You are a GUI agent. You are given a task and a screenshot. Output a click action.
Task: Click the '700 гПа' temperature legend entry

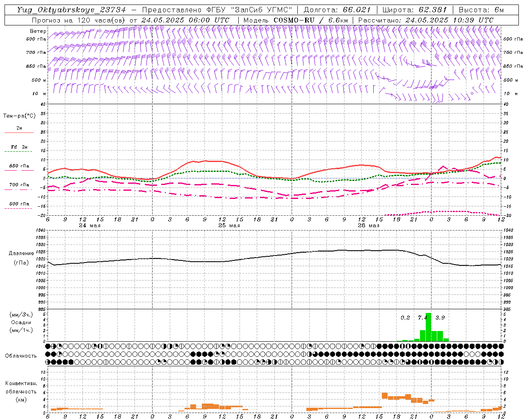[19, 185]
